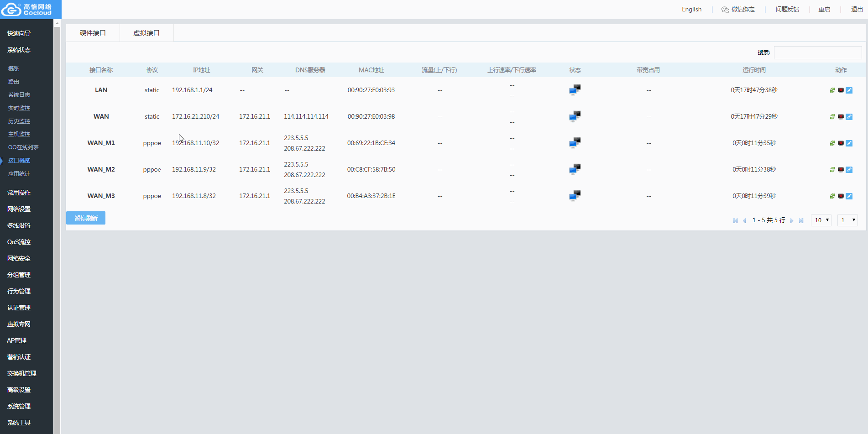Screen dimensions: 868x434
Task: Go to the first page of results
Action: tap(736, 220)
